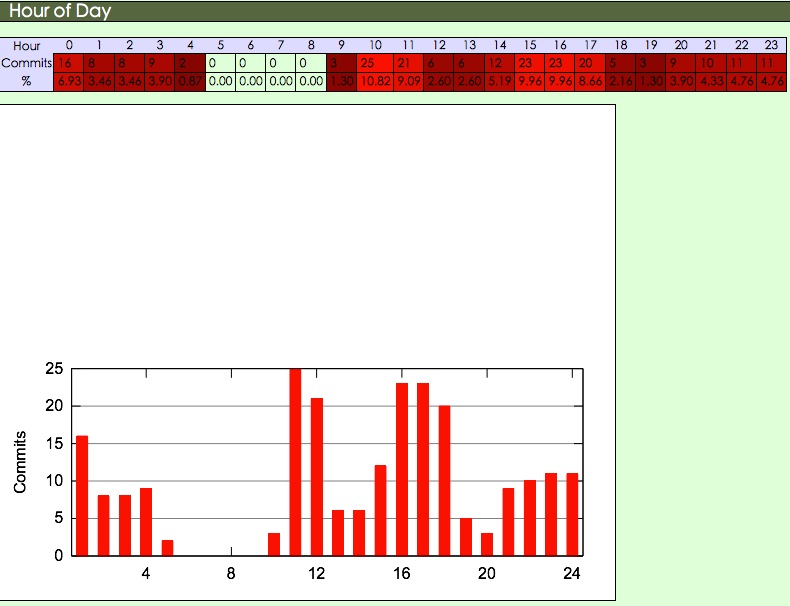Click the 'Hour of Day' section heading
Viewport: 790px width, 606px height.
[60, 11]
